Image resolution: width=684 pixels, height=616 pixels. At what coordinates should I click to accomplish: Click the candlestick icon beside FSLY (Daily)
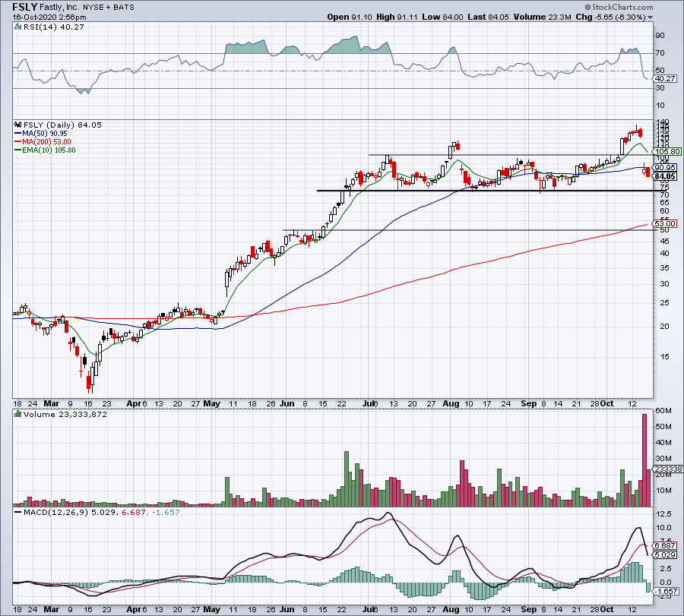(18, 125)
